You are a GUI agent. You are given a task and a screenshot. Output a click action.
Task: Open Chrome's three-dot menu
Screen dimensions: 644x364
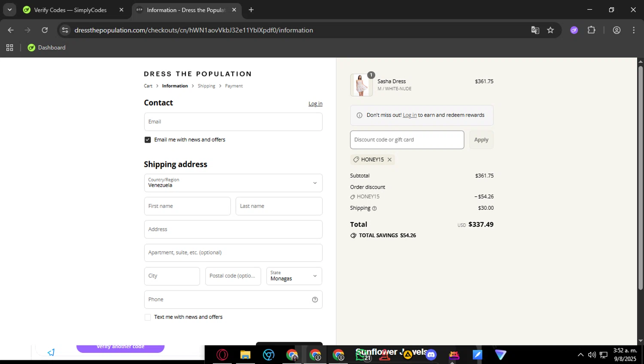click(634, 30)
